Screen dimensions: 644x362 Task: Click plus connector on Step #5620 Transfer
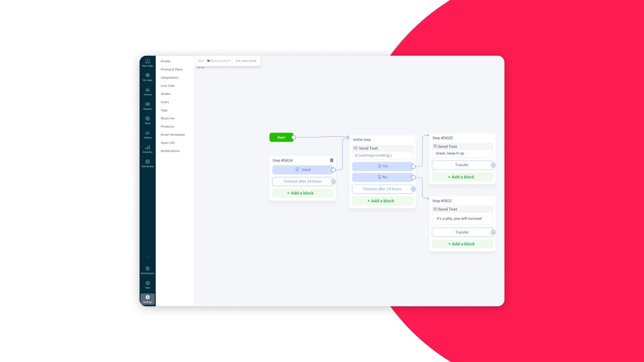(493, 165)
